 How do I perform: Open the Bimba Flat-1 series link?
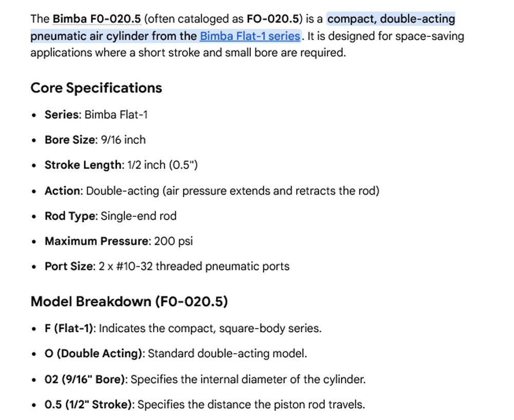pos(250,35)
